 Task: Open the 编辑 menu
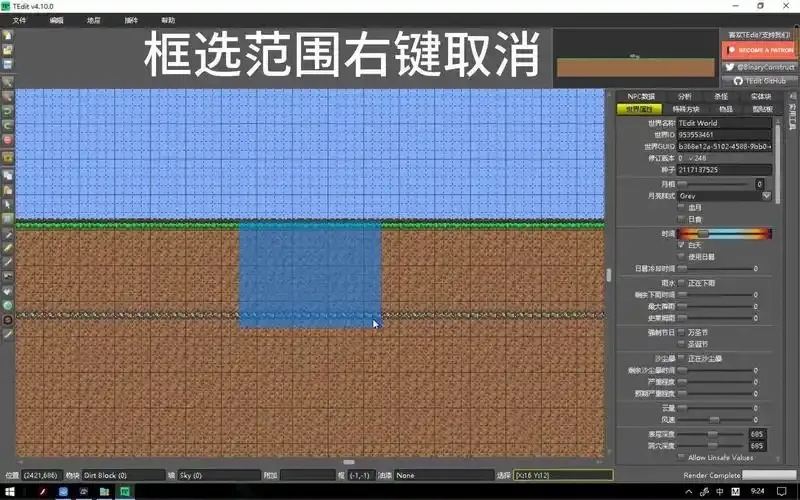click(x=56, y=20)
